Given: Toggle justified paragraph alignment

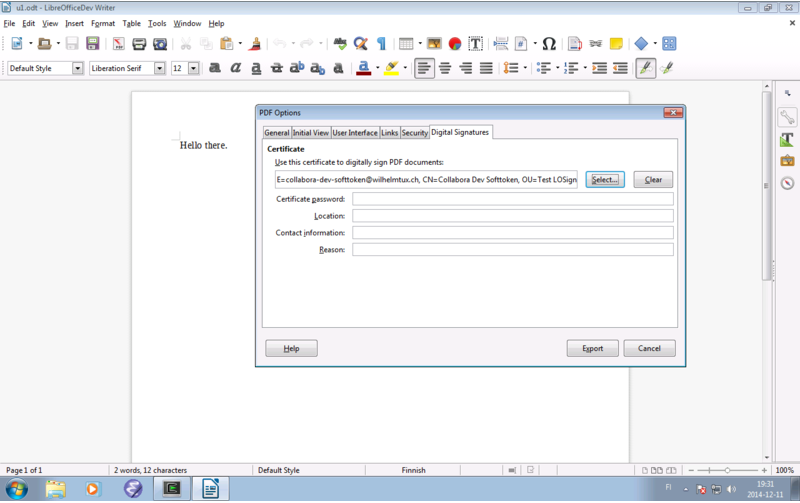Looking at the screenshot, I should (x=486, y=68).
